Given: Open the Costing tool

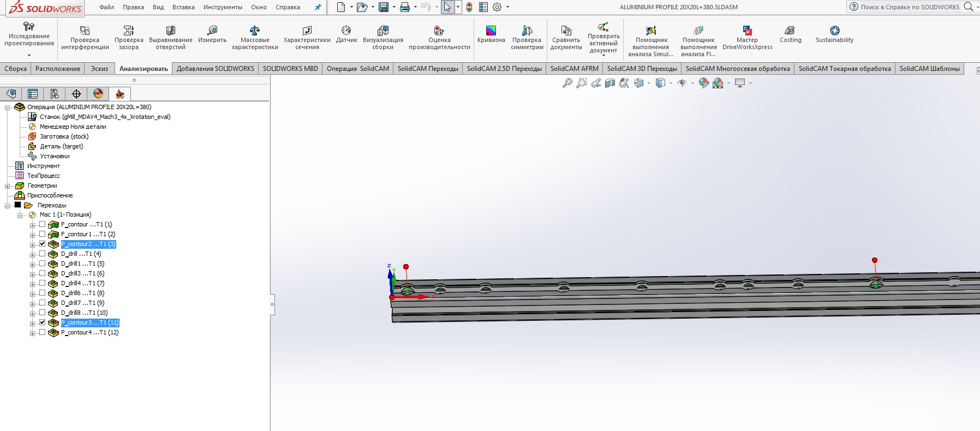Looking at the screenshot, I should click(x=790, y=34).
